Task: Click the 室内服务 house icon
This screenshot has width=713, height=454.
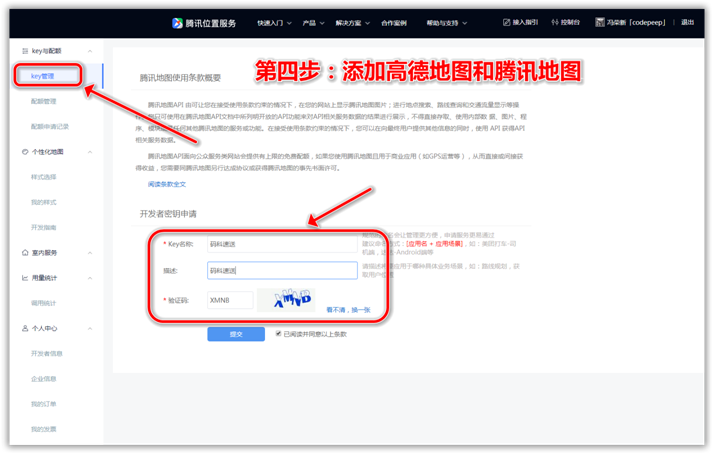Action: (x=25, y=253)
